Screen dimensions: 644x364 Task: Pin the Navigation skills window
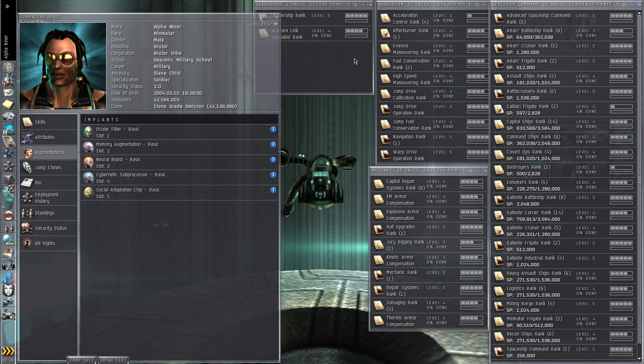[x=477, y=4]
